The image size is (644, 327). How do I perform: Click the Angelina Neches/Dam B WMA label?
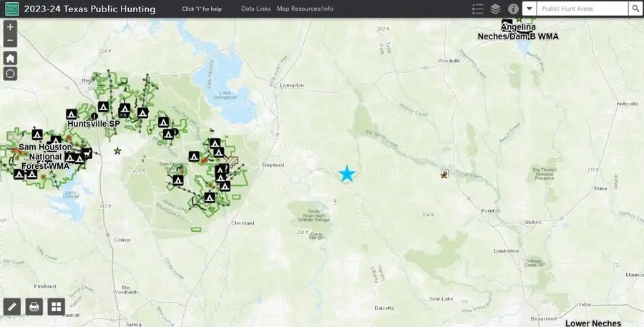tap(518, 31)
